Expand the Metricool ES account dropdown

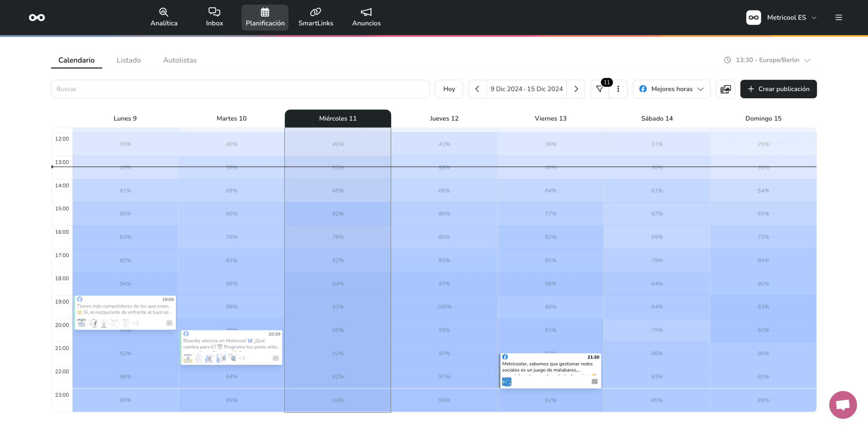click(782, 17)
